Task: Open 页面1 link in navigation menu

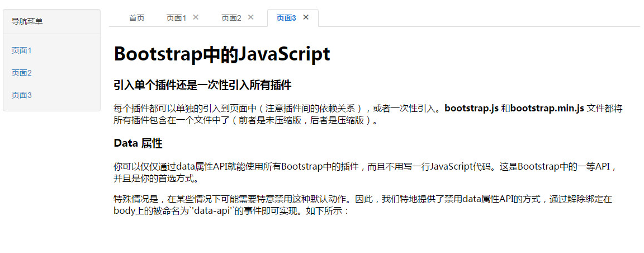Action: coord(22,50)
